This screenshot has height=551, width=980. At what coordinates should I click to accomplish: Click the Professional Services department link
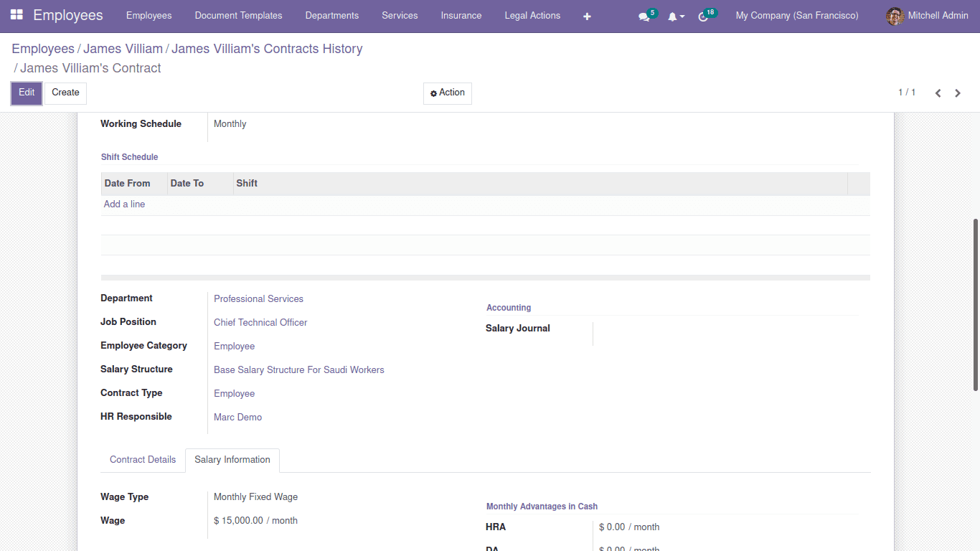coord(258,298)
